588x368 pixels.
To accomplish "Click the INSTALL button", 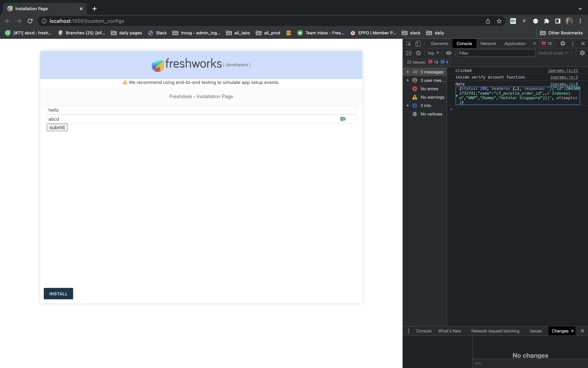I will pos(58,294).
